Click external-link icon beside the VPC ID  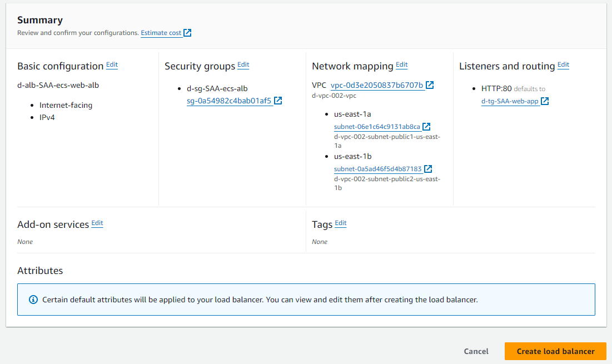(x=430, y=85)
